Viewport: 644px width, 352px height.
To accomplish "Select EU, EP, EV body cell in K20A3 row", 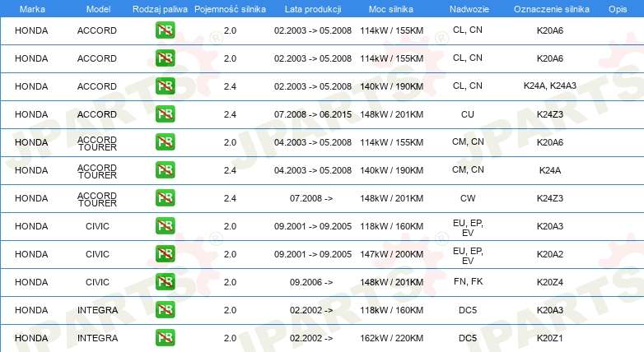I will (x=468, y=228).
